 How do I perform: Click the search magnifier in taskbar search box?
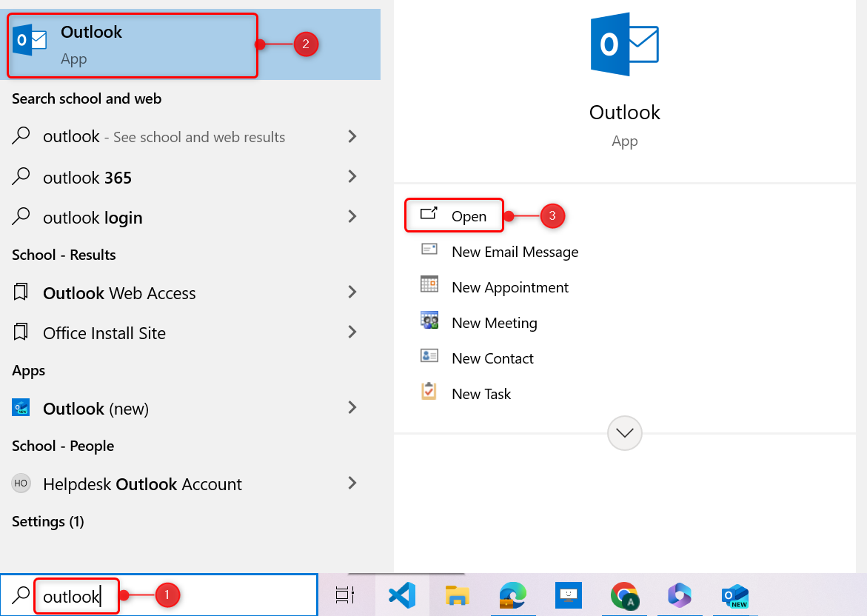[21, 595]
